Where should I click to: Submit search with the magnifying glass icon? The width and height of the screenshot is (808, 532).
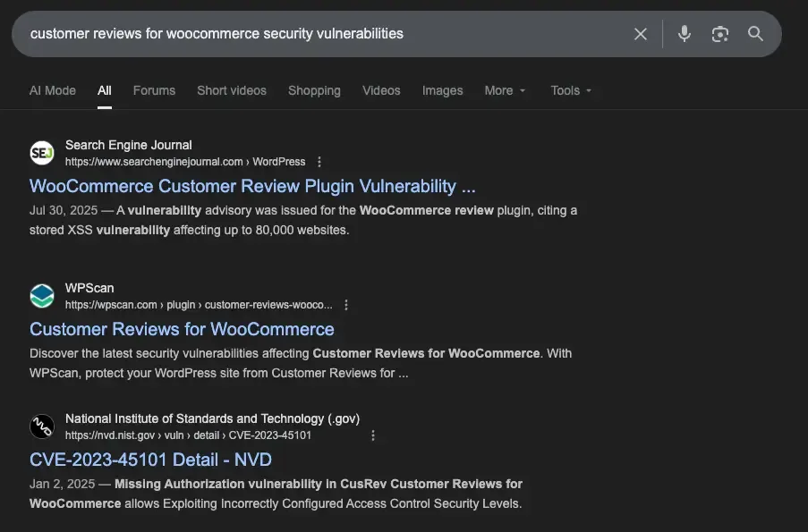click(755, 34)
